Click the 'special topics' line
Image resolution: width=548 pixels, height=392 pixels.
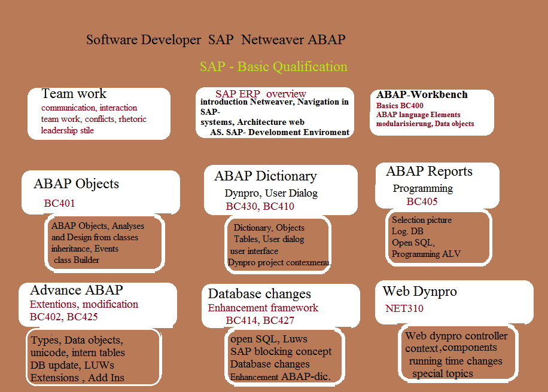point(443,373)
